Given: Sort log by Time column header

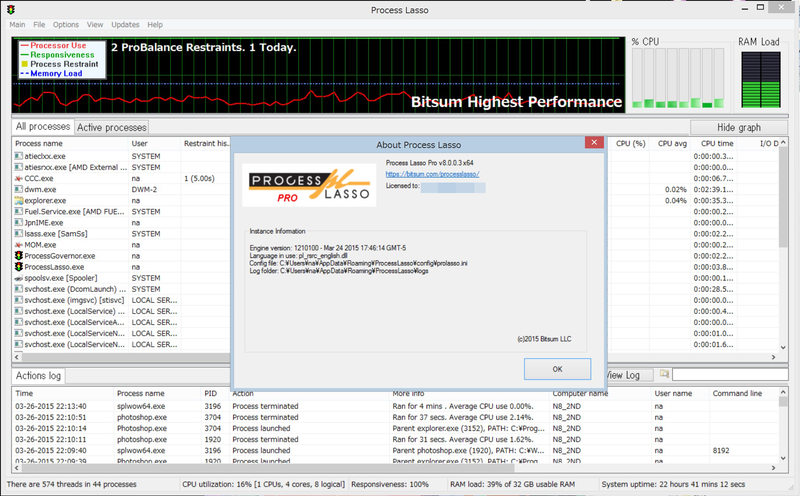Looking at the screenshot, I should (62, 393).
